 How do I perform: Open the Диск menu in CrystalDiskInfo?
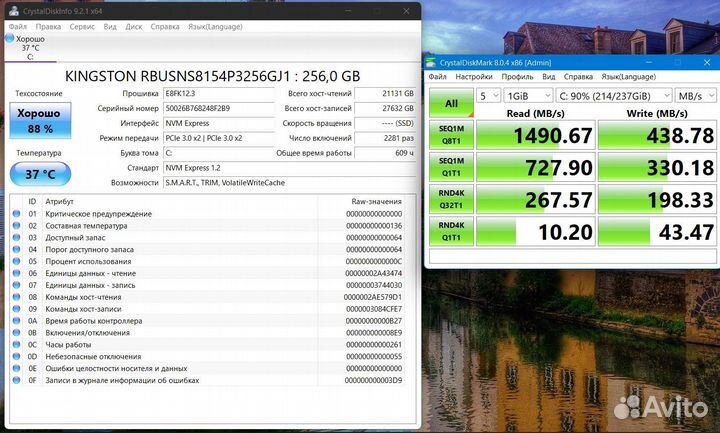(133, 26)
